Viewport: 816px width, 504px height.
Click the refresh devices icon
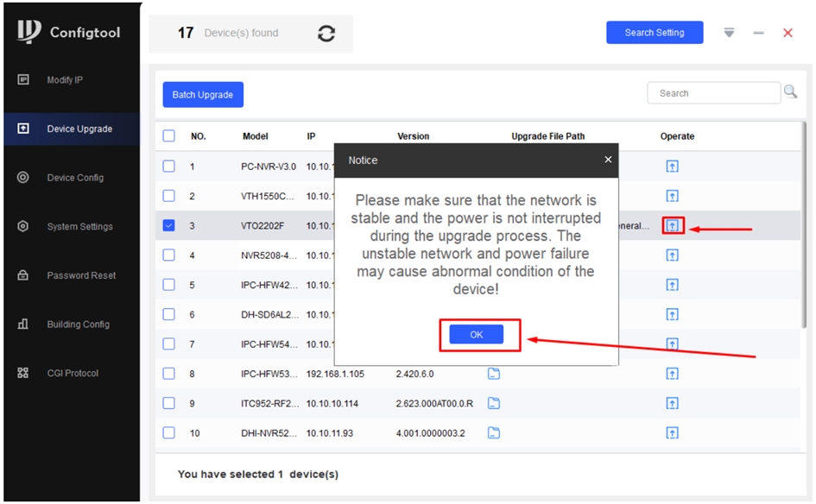click(x=326, y=34)
